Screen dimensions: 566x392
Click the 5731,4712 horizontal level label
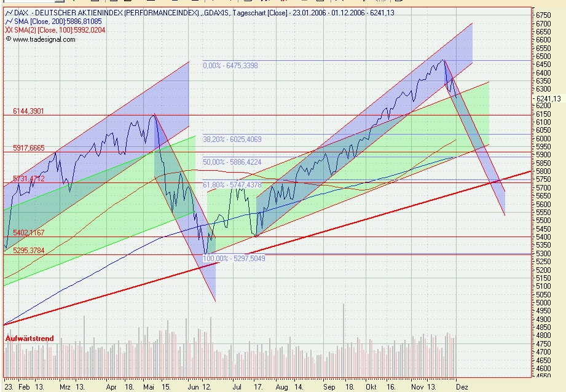point(29,179)
